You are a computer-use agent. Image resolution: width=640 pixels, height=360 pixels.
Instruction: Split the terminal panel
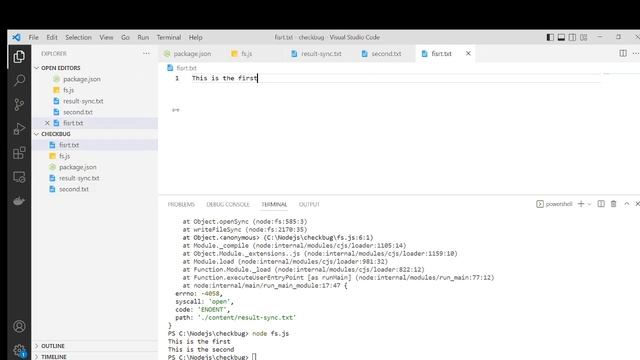[x=601, y=204]
